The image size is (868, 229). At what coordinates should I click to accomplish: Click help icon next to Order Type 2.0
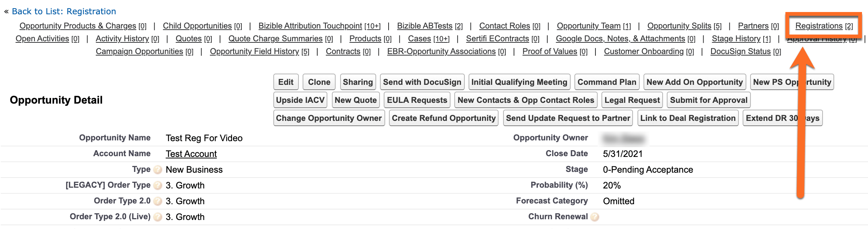pyautogui.click(x=158, y=201)
